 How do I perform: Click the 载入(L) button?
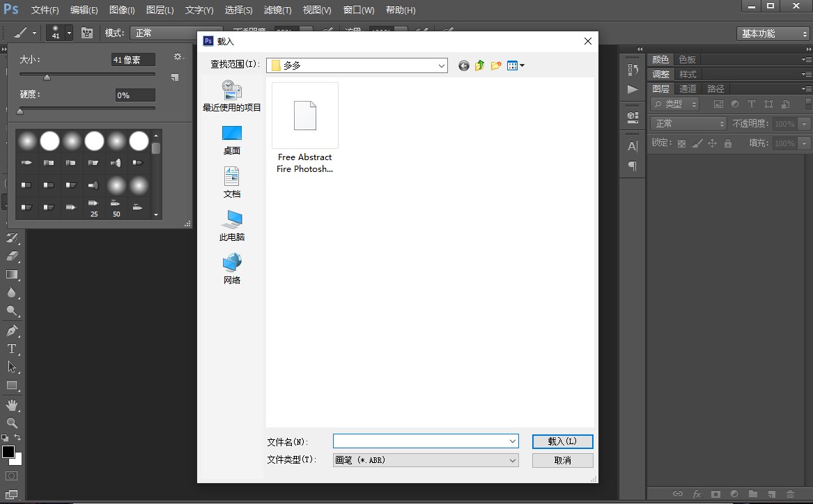(562, 441)
